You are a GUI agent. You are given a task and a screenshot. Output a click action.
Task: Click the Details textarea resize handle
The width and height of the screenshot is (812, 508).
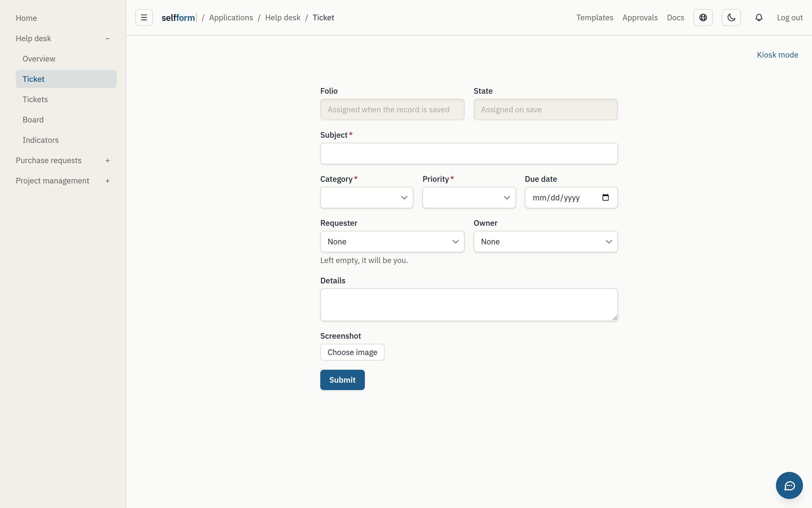[x=615, y=318]
